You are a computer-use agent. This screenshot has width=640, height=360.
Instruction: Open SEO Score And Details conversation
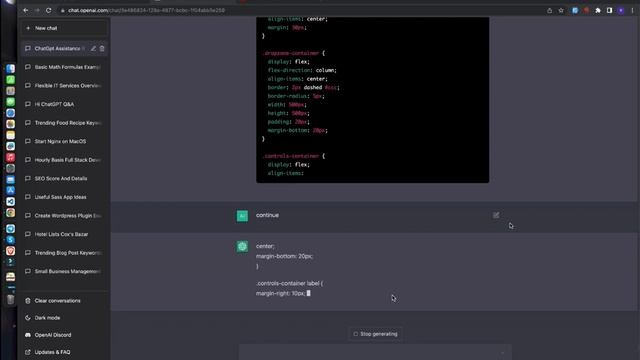[64, 178]
